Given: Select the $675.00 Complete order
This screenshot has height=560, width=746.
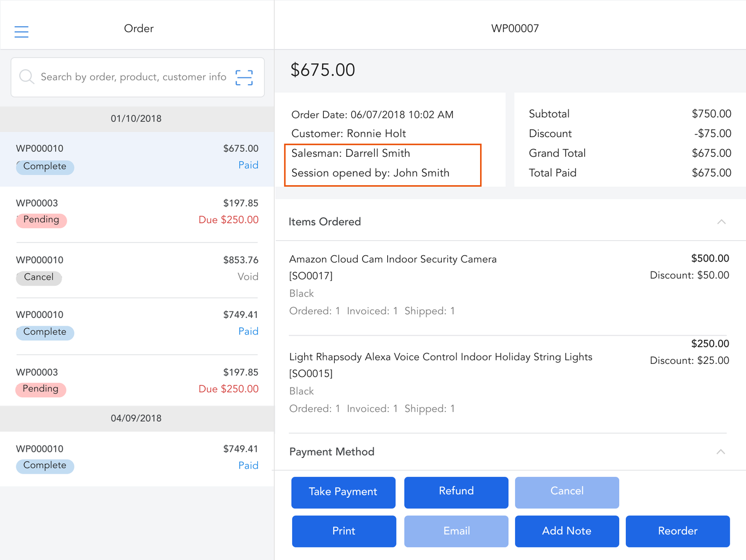Looking at the screenshot, I should 137,158.
